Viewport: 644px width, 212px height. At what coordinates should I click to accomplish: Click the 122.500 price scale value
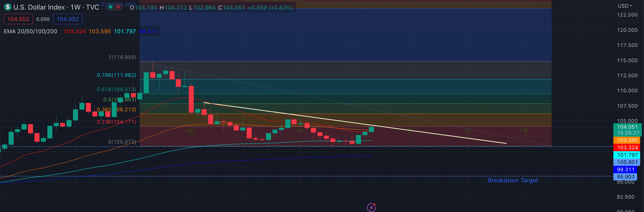[x=627, y=15]
